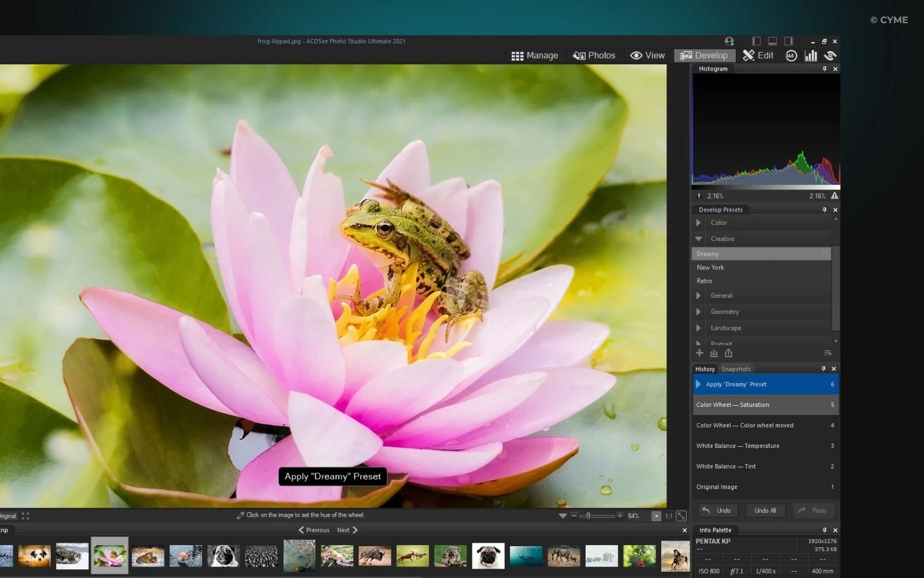Go to the Previous image
The width and height of the screenshot is (924, 578).
click(314, 530)
